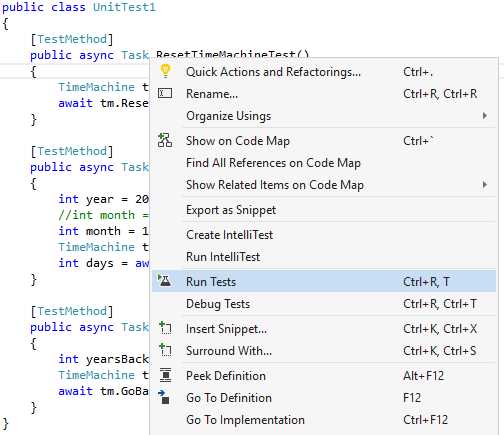Select Run IntelliTest
The width and height of the screenshot is (504, 435).
[324, 257]
